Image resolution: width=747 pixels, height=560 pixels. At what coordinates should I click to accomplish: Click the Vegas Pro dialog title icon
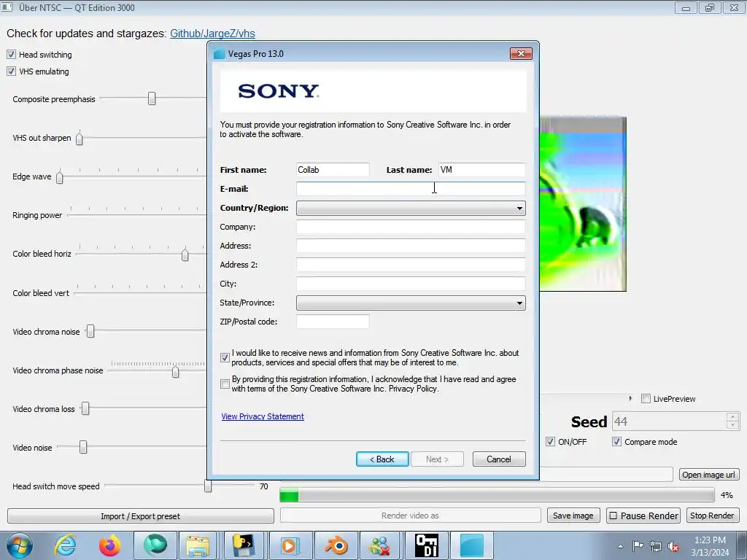[219, 54]
